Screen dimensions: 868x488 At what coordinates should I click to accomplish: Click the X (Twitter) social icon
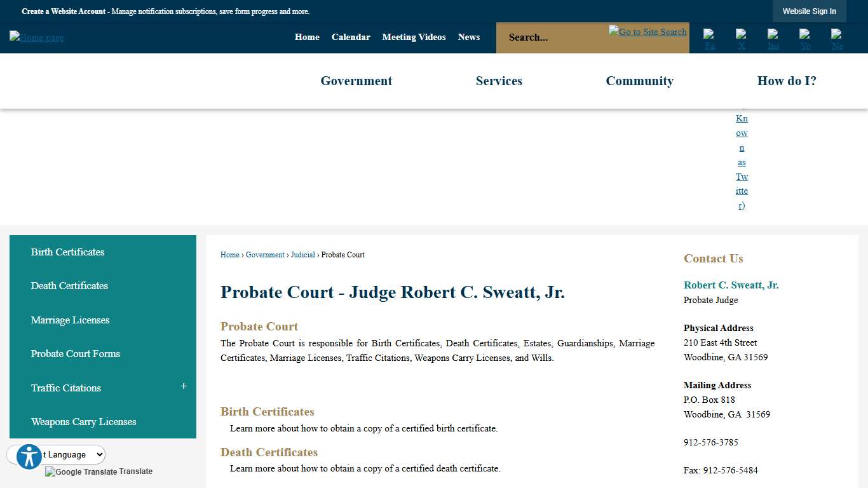[x=741, y=39]
